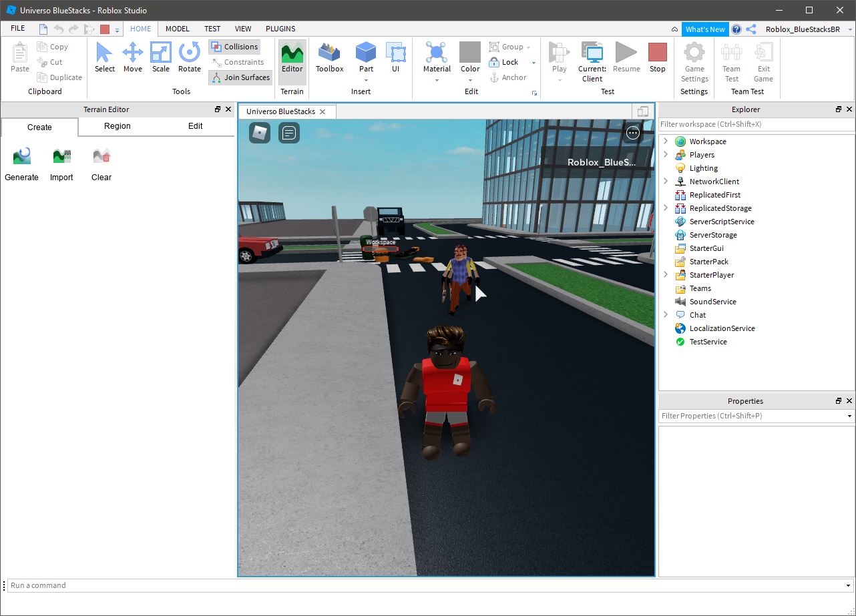Expand the StarterPlayer tree node

tap(665, 275)
